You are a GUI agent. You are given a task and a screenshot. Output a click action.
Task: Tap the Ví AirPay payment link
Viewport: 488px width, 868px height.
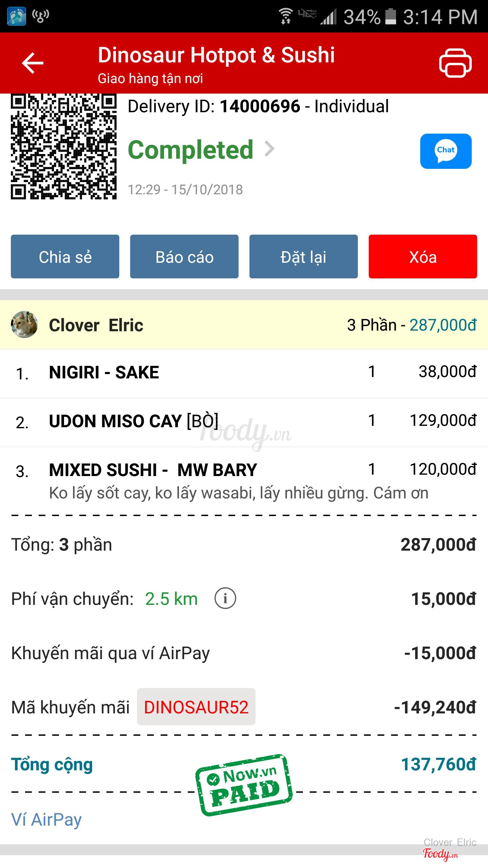tap(46, 820)
